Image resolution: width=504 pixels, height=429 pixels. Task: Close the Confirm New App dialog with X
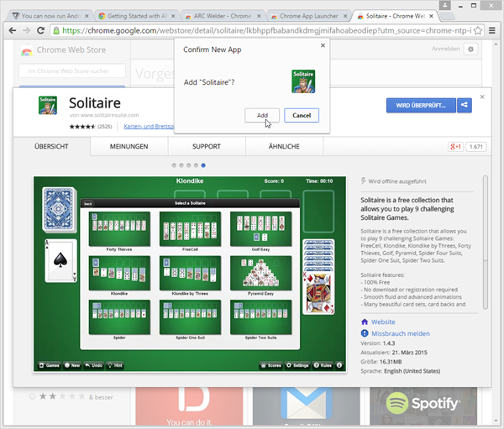pyautogui.click(x=323, y=45)
